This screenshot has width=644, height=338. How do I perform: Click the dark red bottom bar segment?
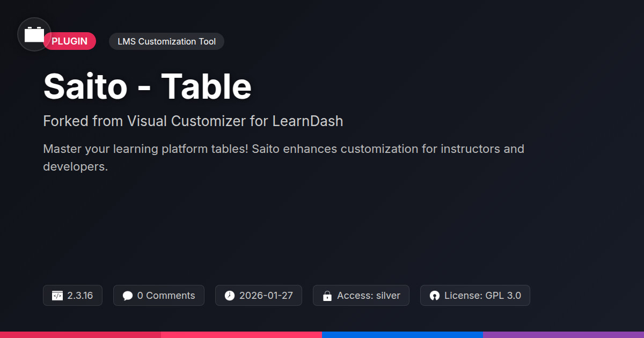(80, 334)
